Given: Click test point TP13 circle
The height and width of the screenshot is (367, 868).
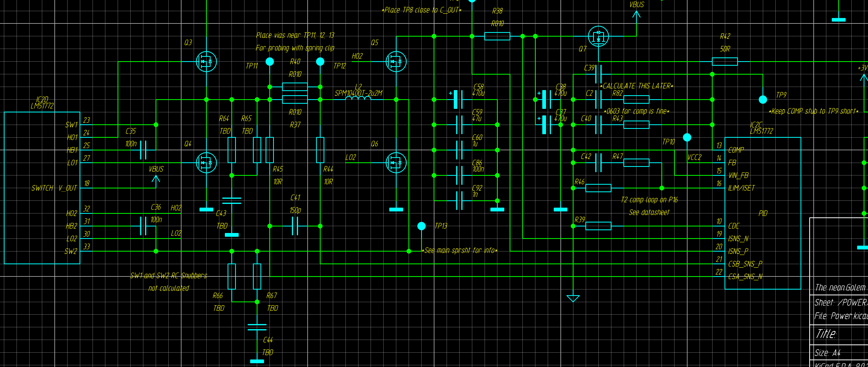Looking at the screenshot, I should click(x=421, y=226).
